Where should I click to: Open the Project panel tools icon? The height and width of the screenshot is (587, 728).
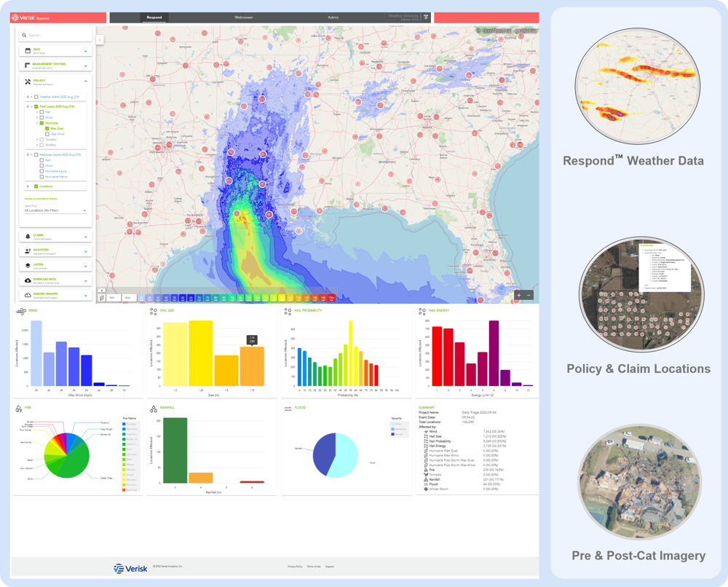point(28,82)
